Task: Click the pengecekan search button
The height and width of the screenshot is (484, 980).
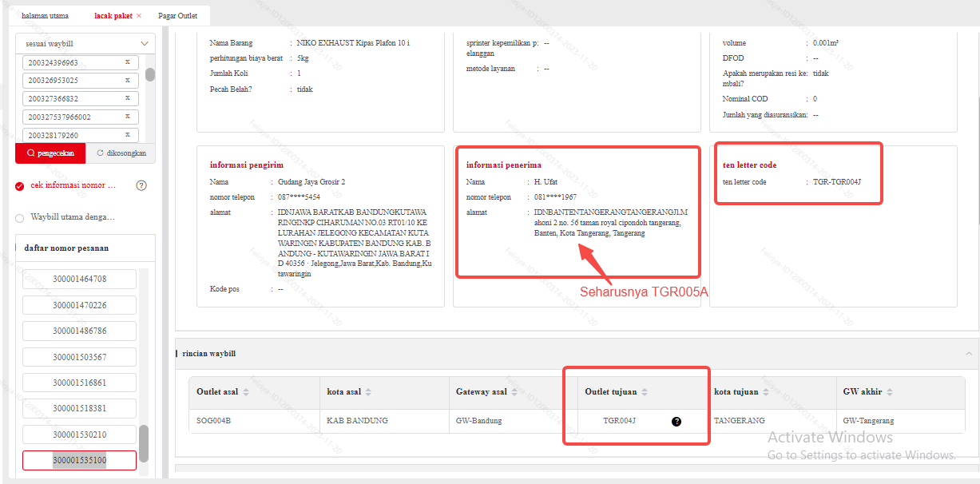Action: click(50, 153)
